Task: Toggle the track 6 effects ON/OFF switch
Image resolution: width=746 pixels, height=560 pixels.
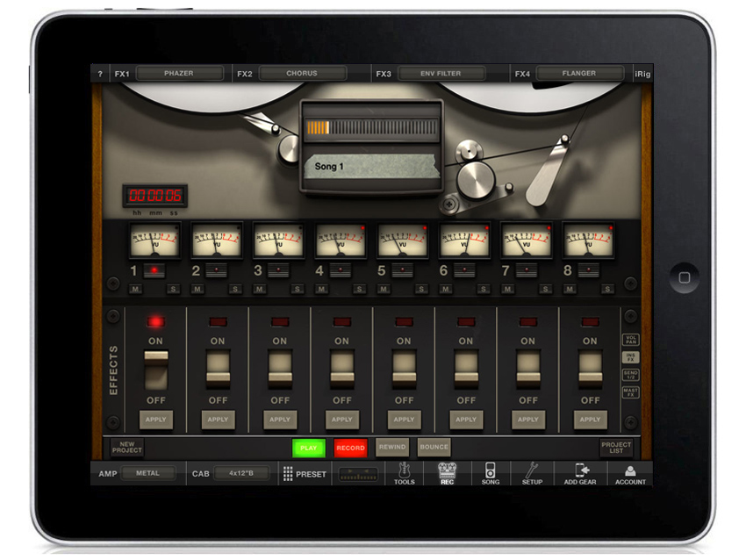Action: tap(466, 370)
